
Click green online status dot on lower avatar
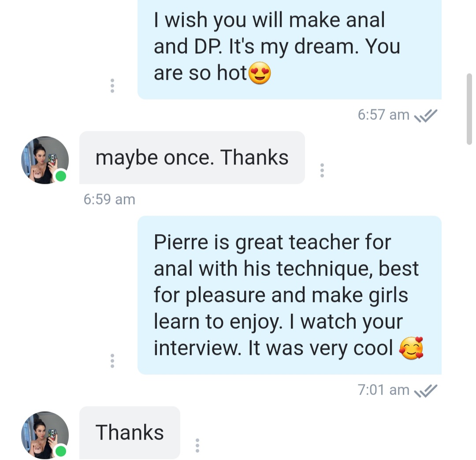tap(61, 451)
